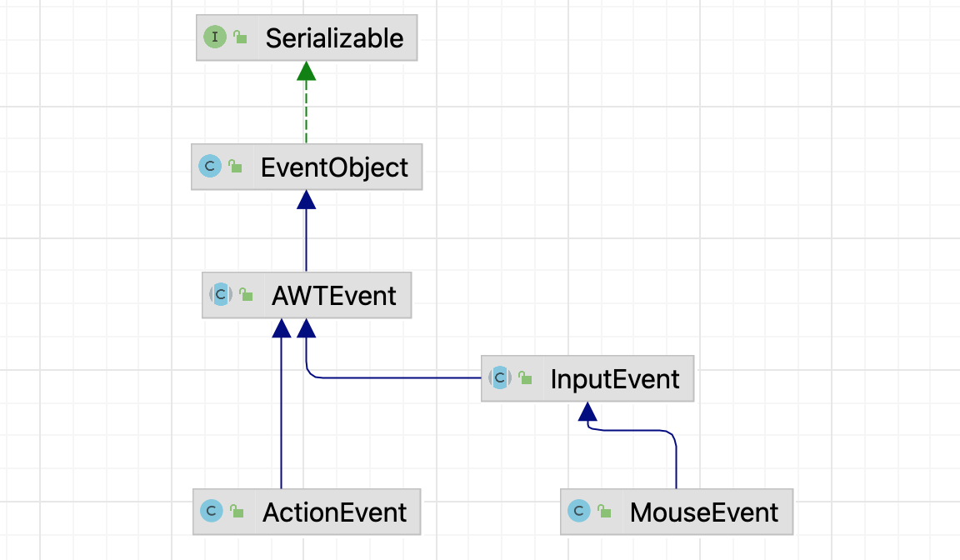
Task: Click the green lock icon on InputEvent
Action: click(525, 378)
